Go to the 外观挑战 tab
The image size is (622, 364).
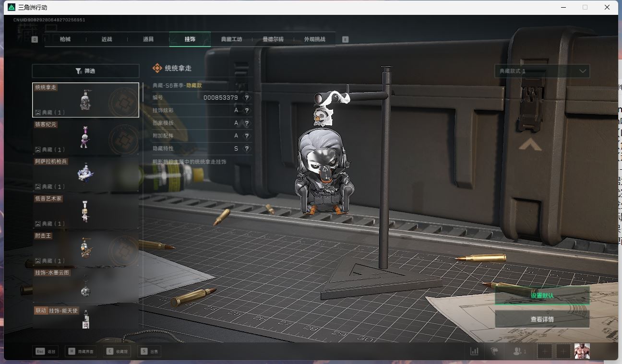tap(314, 39)
